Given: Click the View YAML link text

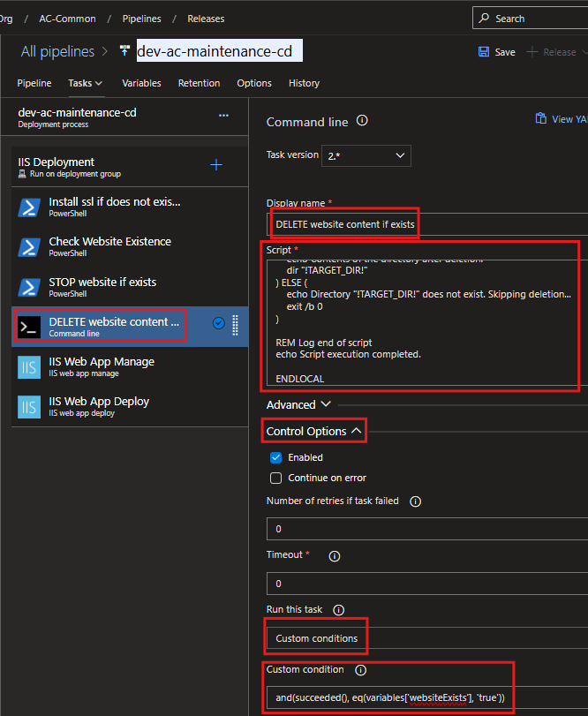Looking at the screenshot, I should [x=569, y=119].
